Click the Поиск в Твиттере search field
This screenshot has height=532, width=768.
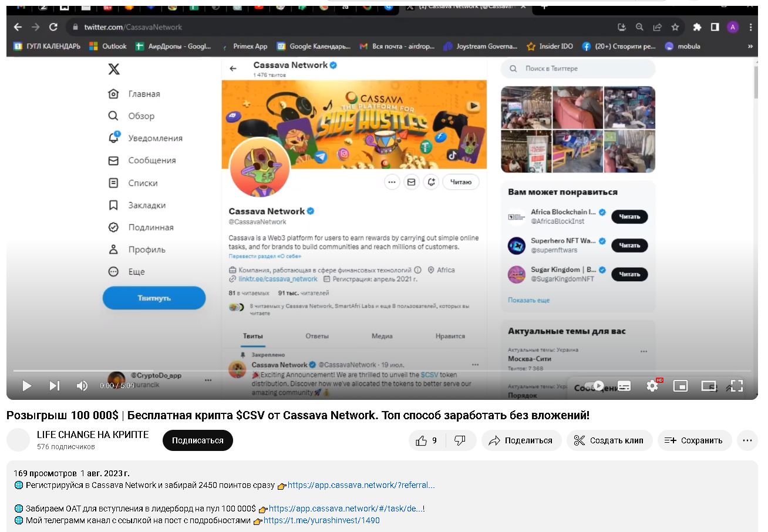pyautogui.click(x=578, y=69)
